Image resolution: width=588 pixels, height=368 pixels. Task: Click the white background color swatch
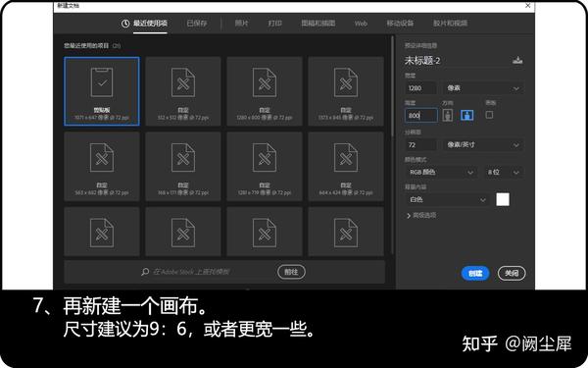click(x=503, y=199)
